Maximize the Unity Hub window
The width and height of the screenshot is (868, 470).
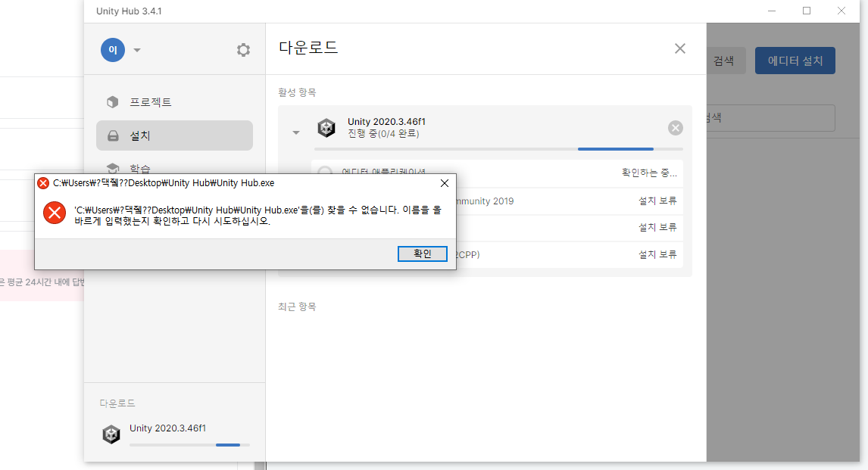[807, 11]
